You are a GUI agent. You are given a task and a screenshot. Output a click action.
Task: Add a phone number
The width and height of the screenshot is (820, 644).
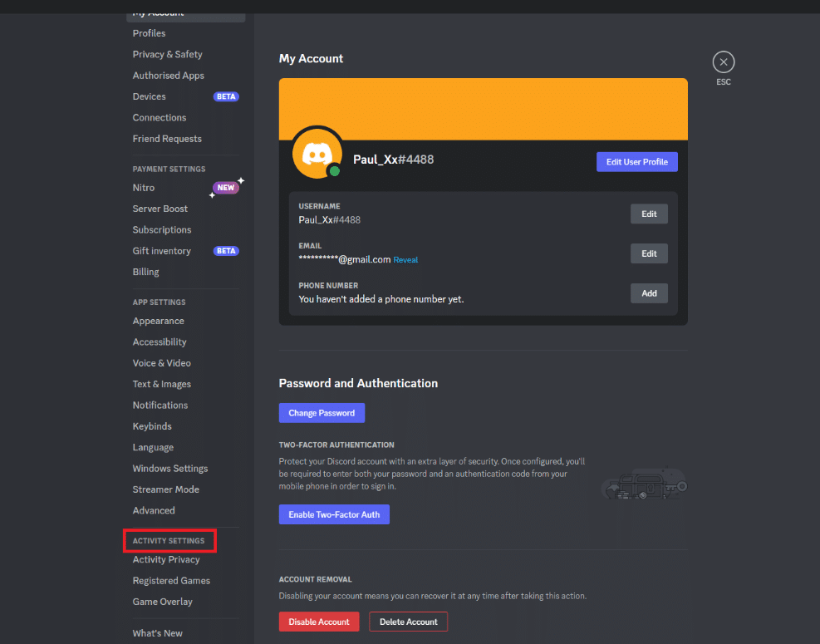coord(649,293)
